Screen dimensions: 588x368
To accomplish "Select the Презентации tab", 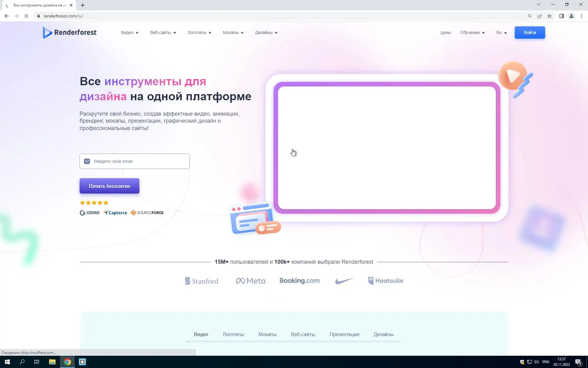I will (344, 334).
